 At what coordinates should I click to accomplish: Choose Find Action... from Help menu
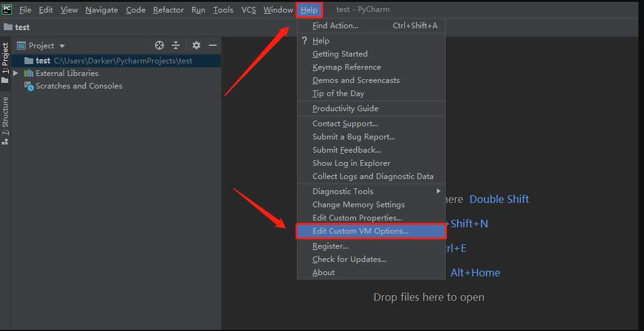coord(372,26)
